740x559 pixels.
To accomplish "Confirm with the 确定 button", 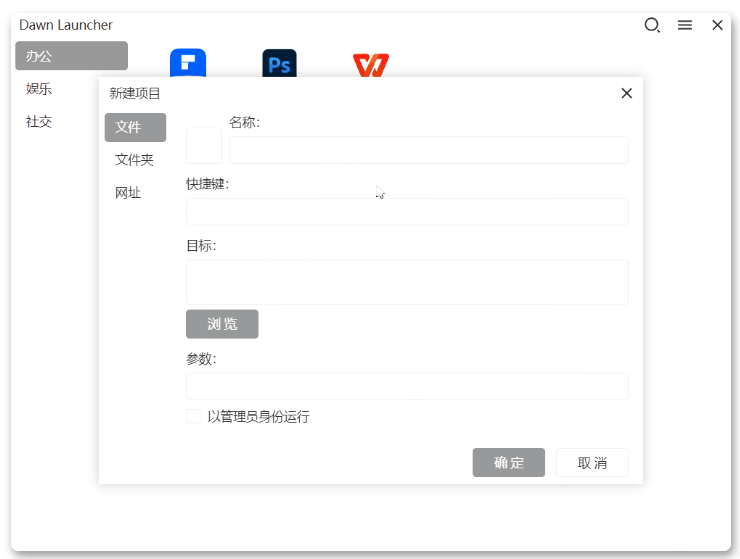I will [x=509, y=463].
